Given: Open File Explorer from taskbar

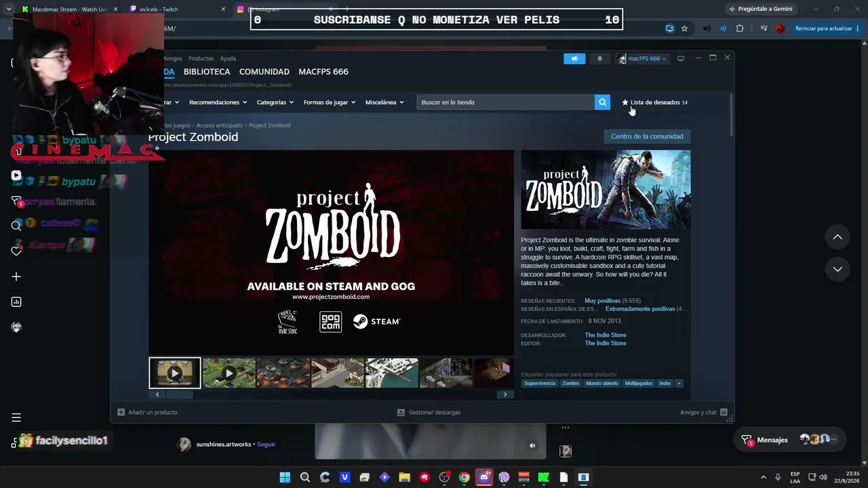Looking at the screenshot, I should coord(404,477).
